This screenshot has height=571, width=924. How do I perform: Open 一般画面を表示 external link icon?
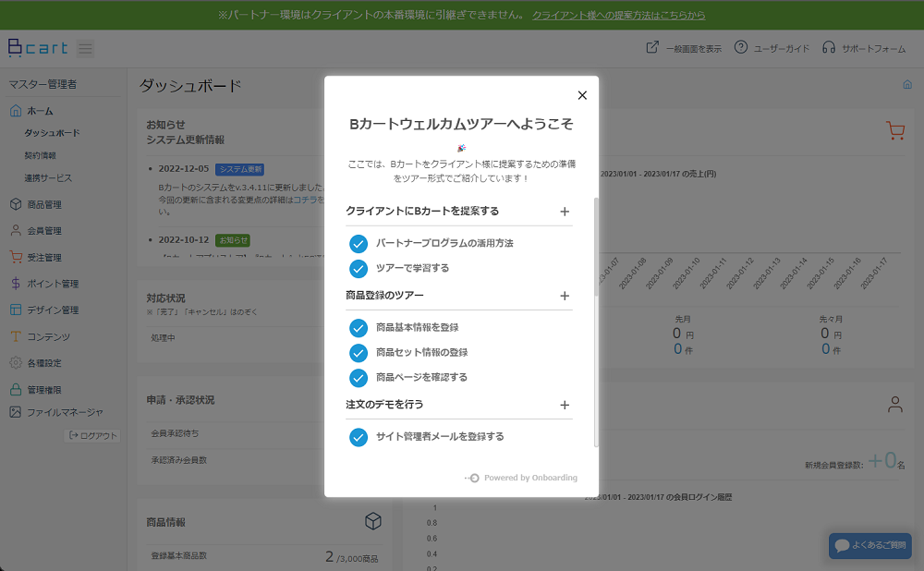click(652, 47)
